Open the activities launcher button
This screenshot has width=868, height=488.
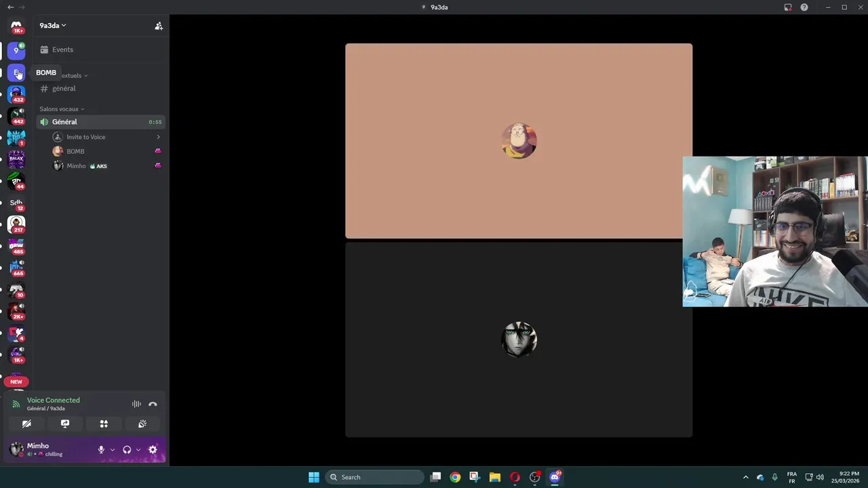click(x=104, y=424)
